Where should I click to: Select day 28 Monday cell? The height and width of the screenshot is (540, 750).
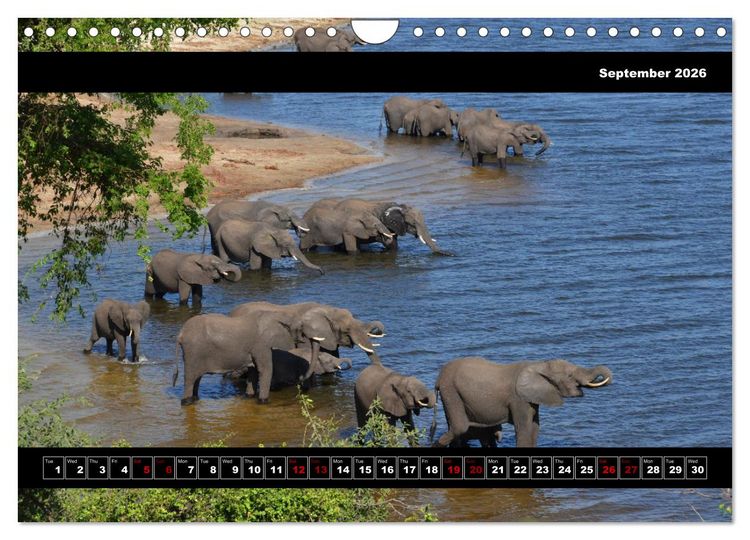[652, 468]
